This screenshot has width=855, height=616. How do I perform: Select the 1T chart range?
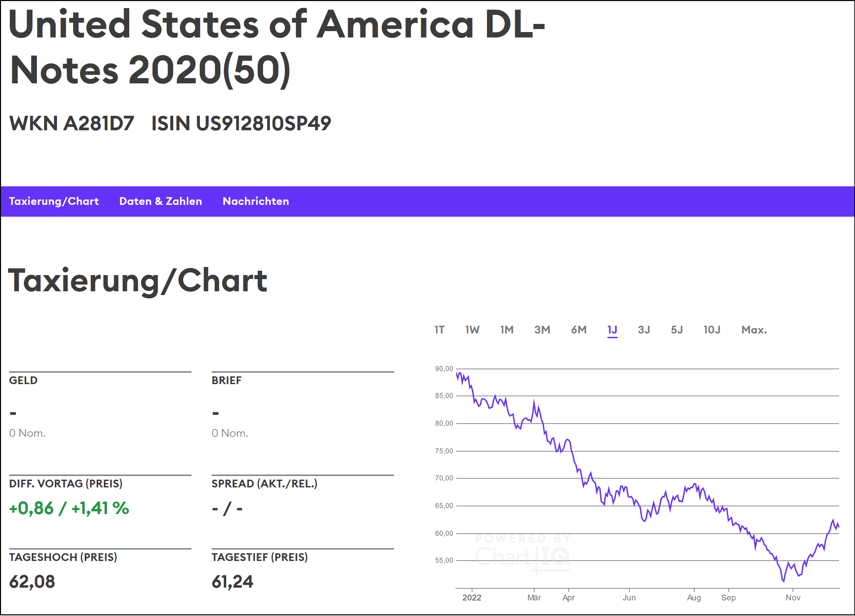coord(439,330)
